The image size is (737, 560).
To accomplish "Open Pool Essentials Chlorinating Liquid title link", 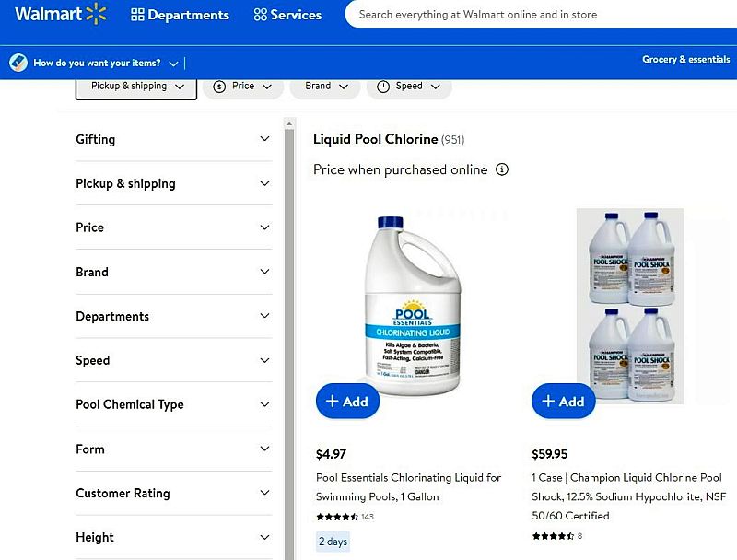I will 408,487.
